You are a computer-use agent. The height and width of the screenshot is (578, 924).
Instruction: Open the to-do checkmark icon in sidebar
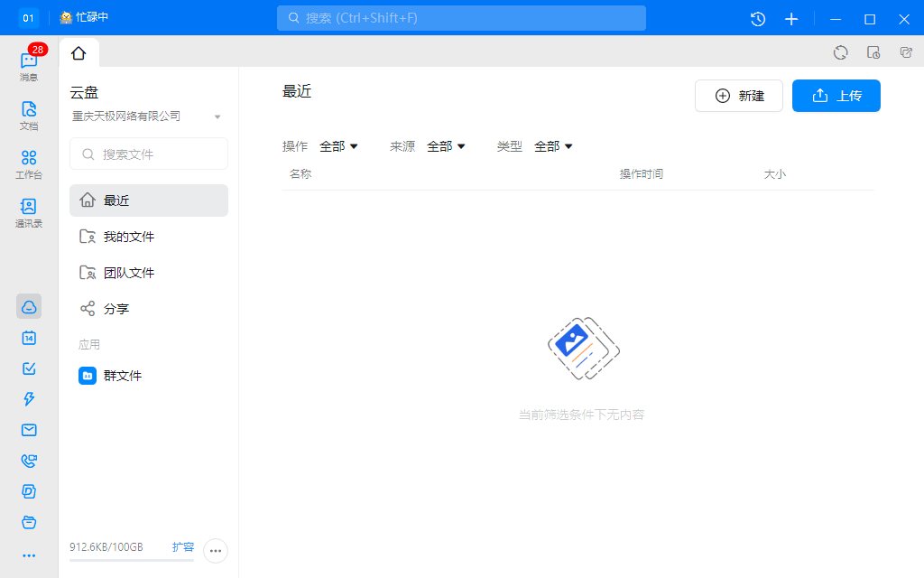click(x=28, y=368)
